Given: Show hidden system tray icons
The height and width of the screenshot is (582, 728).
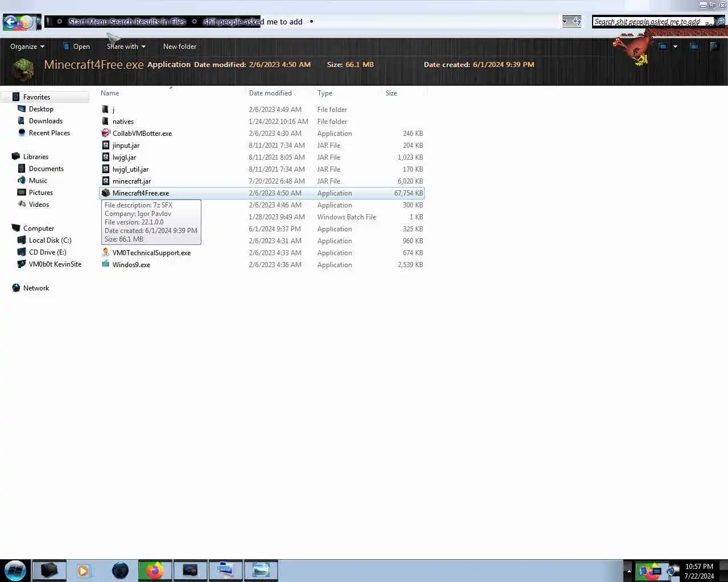Looking at the screenshot, I should (x=628, y=571).
